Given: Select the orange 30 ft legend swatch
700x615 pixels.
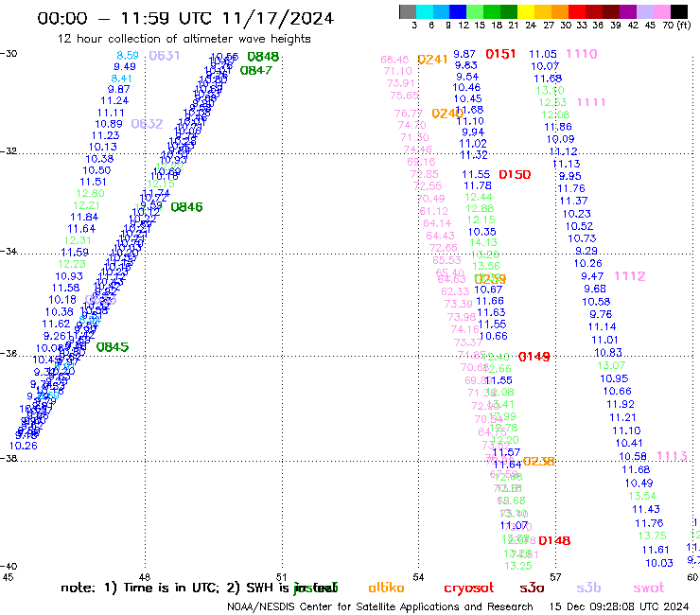Looking at the screenshot, I should pos(560,11).
